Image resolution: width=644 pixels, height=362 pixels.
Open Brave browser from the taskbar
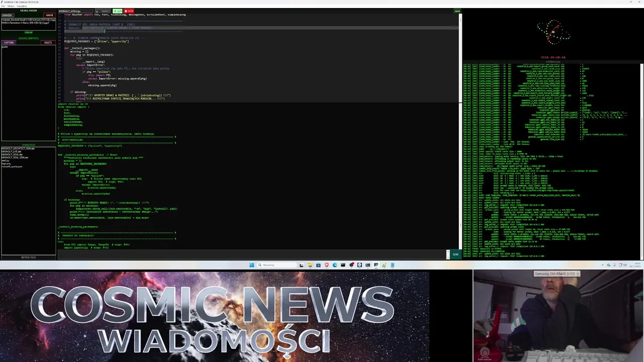(x=327, y=265)
